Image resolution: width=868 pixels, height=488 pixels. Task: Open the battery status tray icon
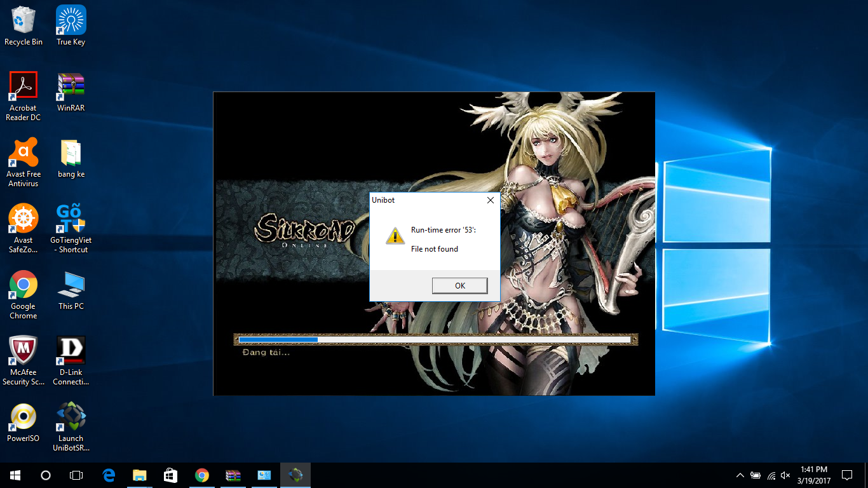pyautogui.click(x=756, y=475)
